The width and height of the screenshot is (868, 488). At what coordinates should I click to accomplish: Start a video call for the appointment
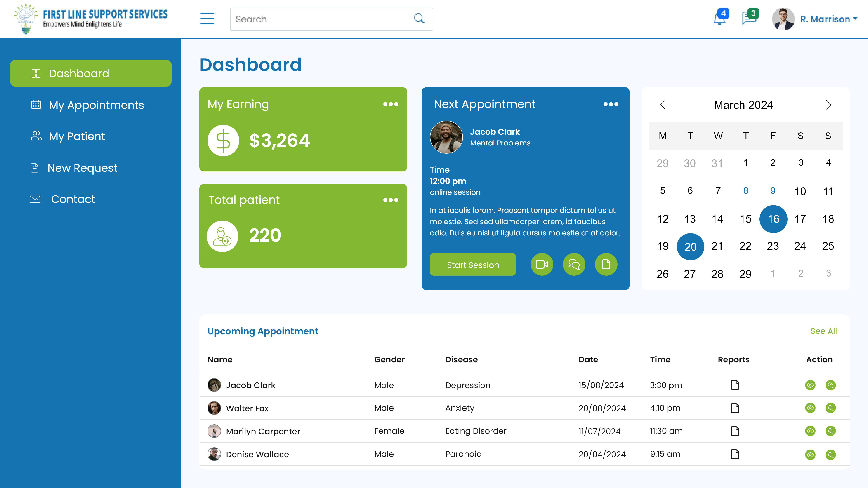pyautogui.click(x=542, y=264)
